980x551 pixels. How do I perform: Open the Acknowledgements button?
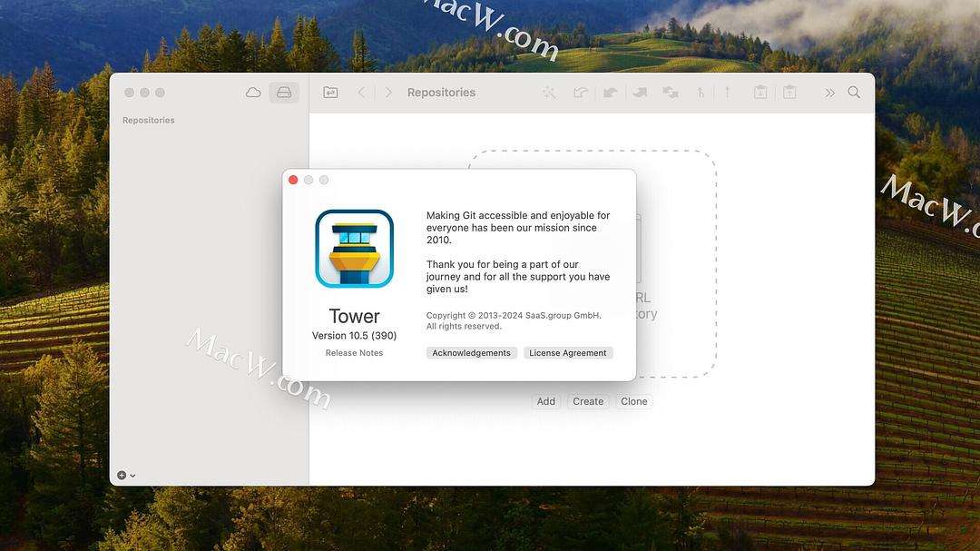[471, 353]
